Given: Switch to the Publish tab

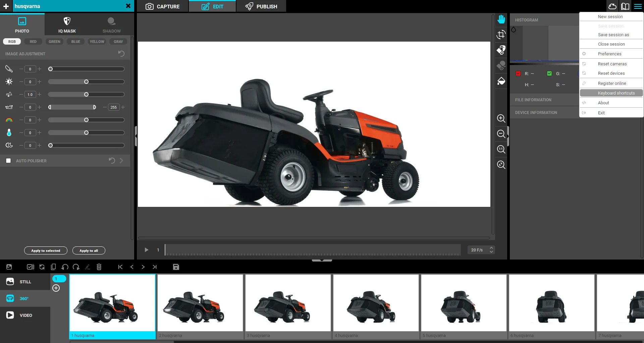Looking at the screenshot, I should pyautogui.click(x=261, y=6).
